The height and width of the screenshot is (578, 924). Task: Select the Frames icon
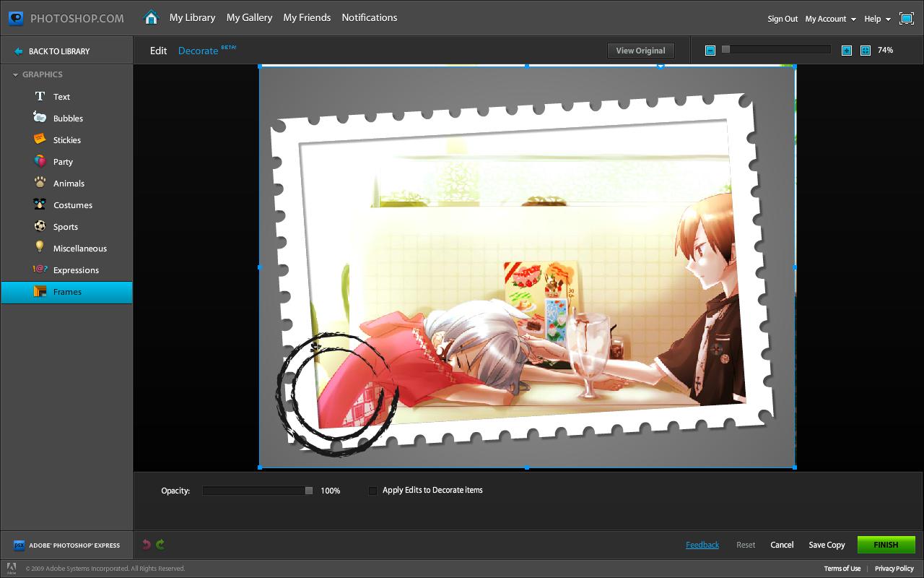pos(40,291)
